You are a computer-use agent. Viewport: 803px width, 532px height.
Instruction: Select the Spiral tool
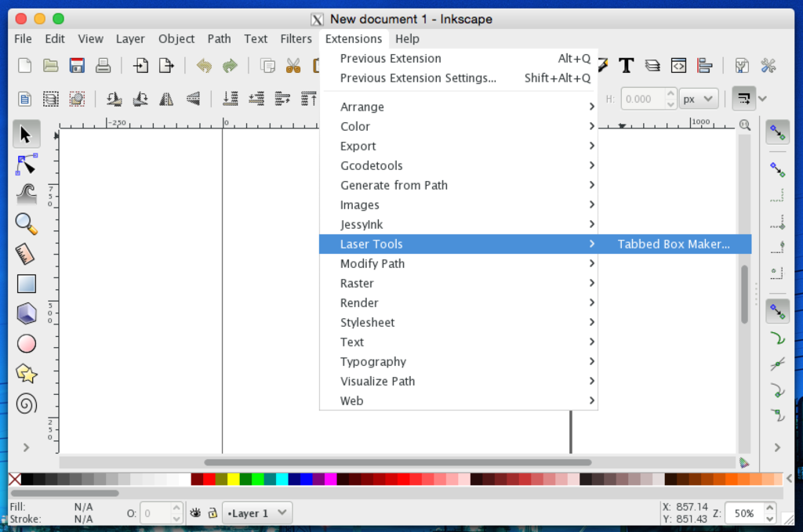pos(26,404)
